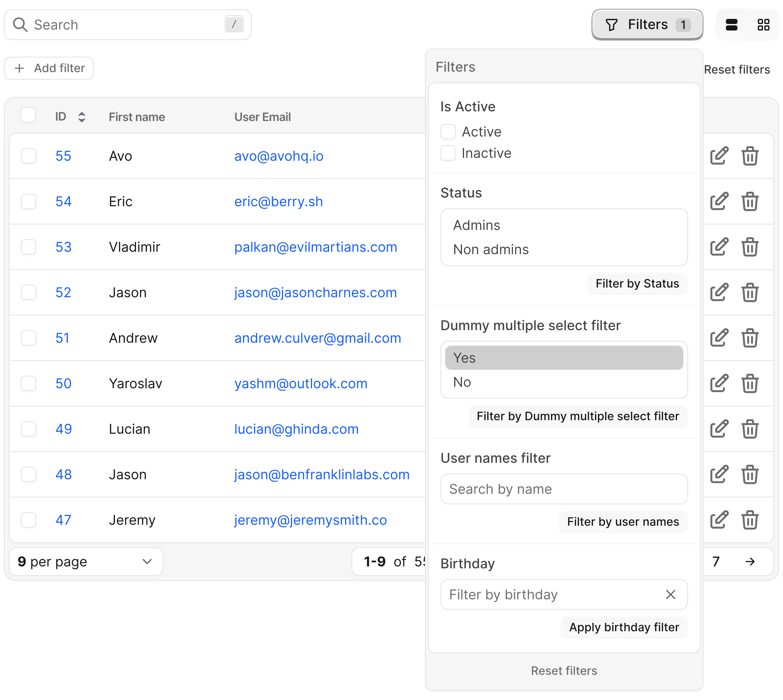Viewport: 783px width, 700px height.
Task: Open eric@berry.sh email link
Action: (278, 201)
